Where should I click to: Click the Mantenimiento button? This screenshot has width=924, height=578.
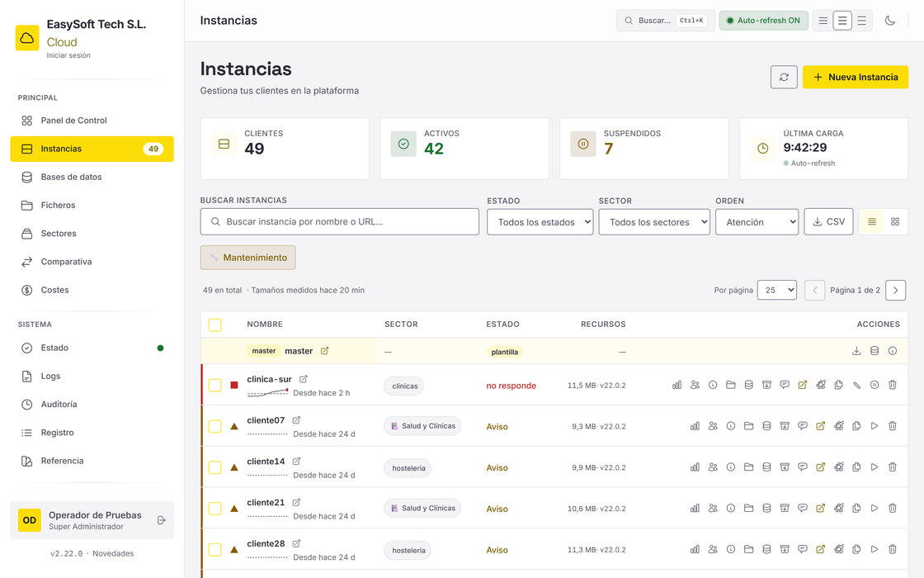tap(248, 258)
